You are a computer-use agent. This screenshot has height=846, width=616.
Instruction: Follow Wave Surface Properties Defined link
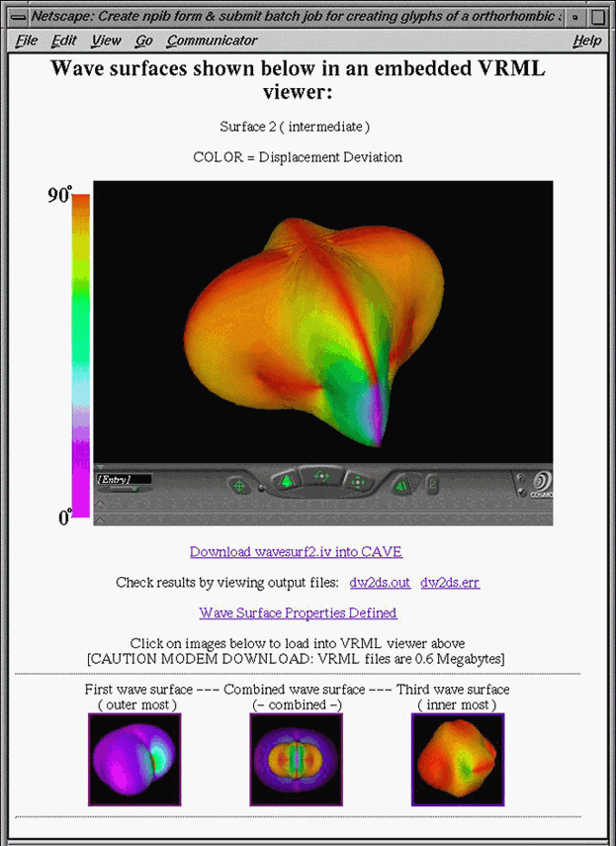(298, 612)
